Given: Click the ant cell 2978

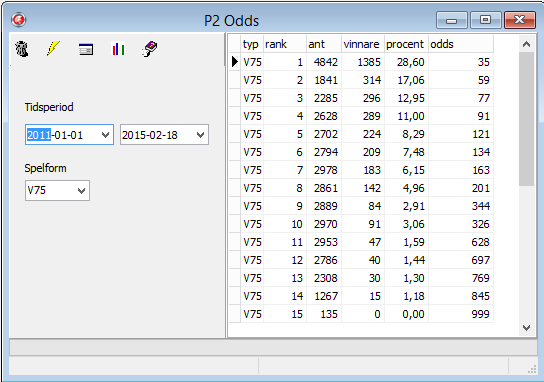Looking at the screenshot, I should (324, 170).
